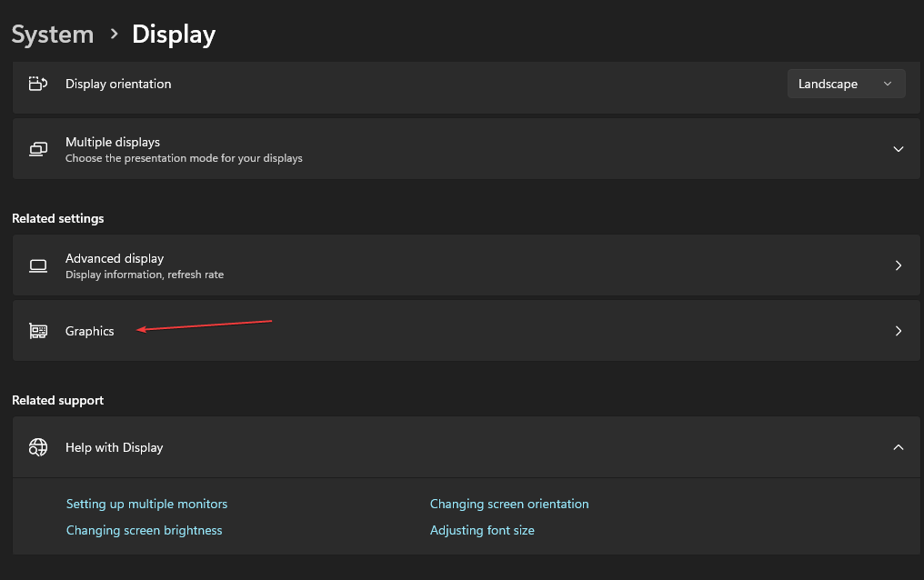Click the Advanced display laptop icon

coord(38,265)
